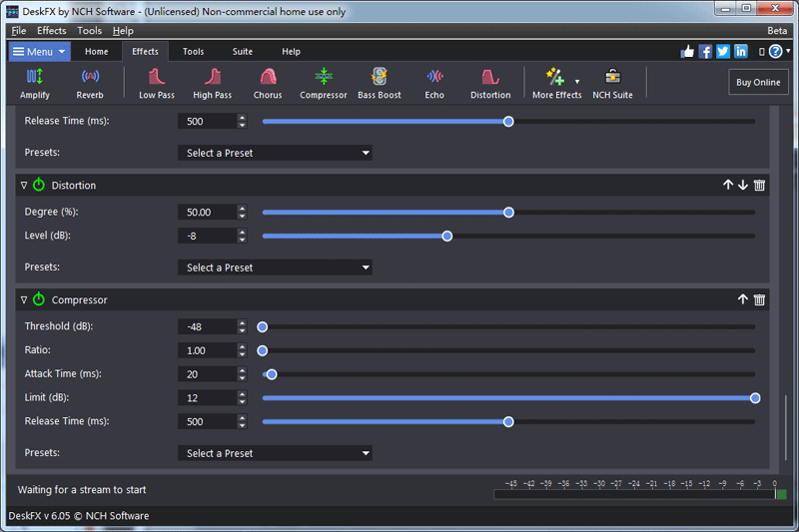
Task: Click the Attack Time value field
Action: tap(208, 374)
